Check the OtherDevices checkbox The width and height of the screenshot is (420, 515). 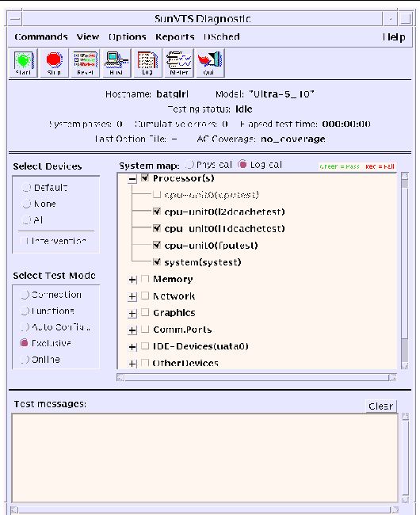pos(145,363)
